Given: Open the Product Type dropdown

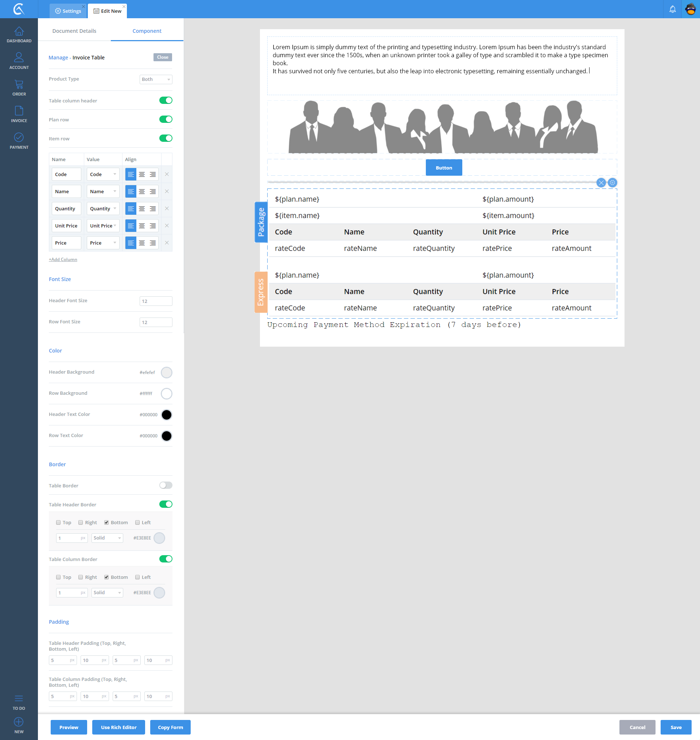Looking at the screenshot, I should pyautogui.click(x=156, y=79).
